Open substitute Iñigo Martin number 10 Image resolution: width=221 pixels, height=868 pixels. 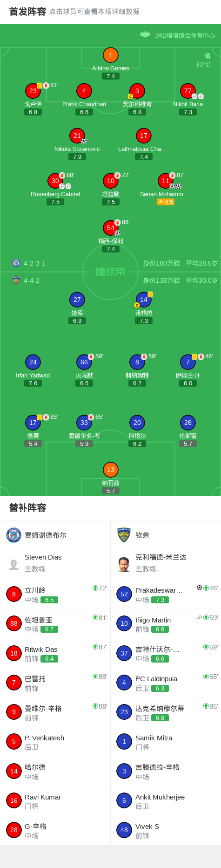point(166,623)
